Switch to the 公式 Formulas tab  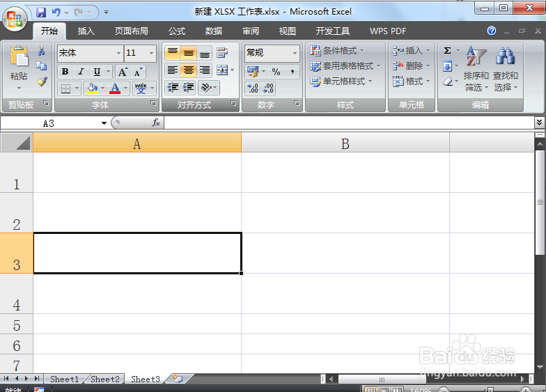177,31
